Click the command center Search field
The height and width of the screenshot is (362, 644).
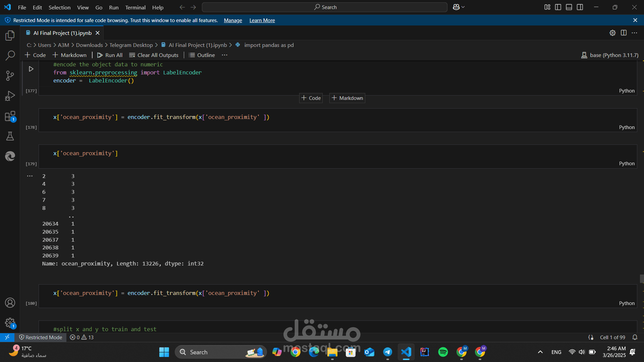[325, 7]
